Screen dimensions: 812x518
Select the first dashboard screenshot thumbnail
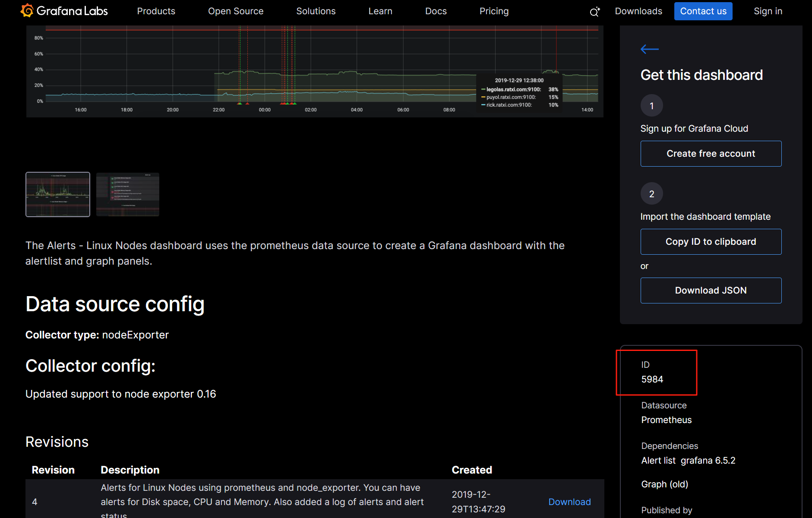point(58,194)
